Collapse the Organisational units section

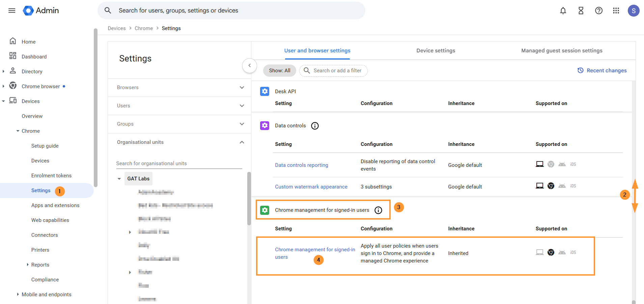[242, 142]
